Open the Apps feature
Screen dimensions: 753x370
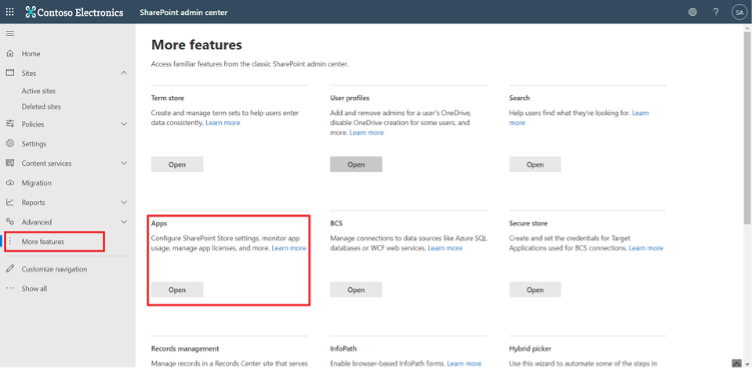177,290
